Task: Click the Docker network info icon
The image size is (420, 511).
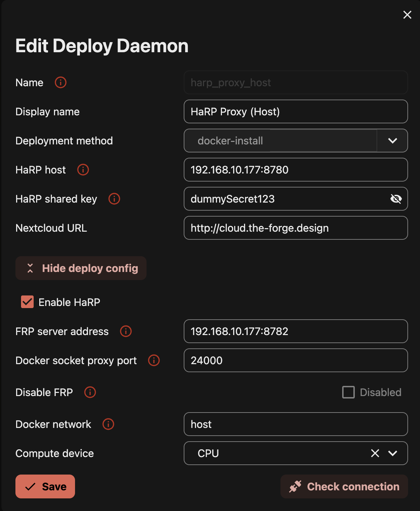Action: click(108, 424)
